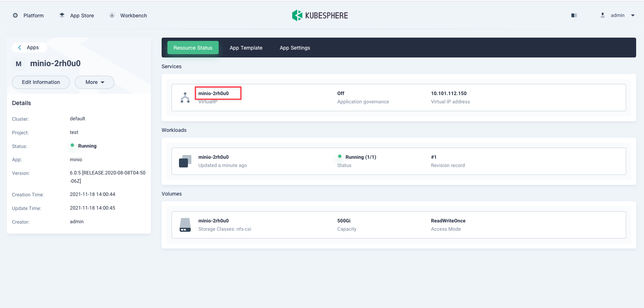
Task: Click the Platform gear icon
Action: pos(15,15)
